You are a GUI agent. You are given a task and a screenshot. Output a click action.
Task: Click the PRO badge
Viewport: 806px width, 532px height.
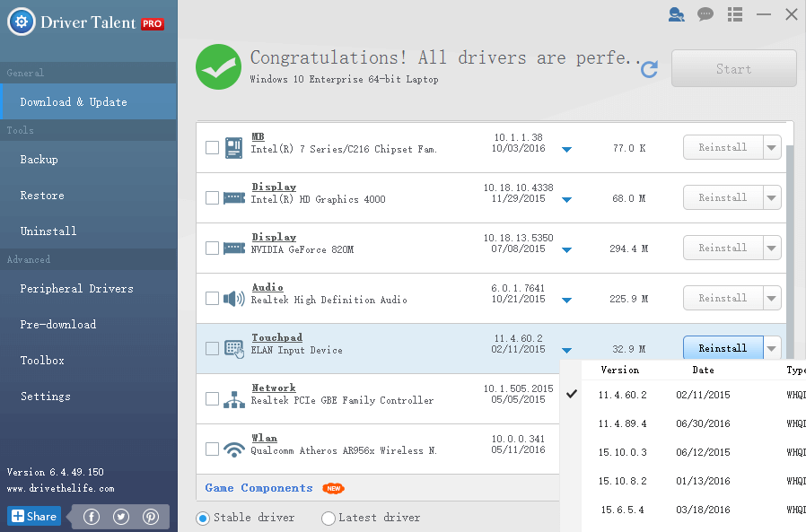[153, 23]
